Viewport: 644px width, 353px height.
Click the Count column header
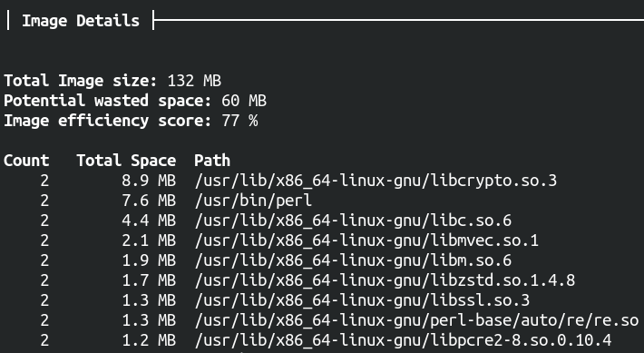(x=26, y=161)
